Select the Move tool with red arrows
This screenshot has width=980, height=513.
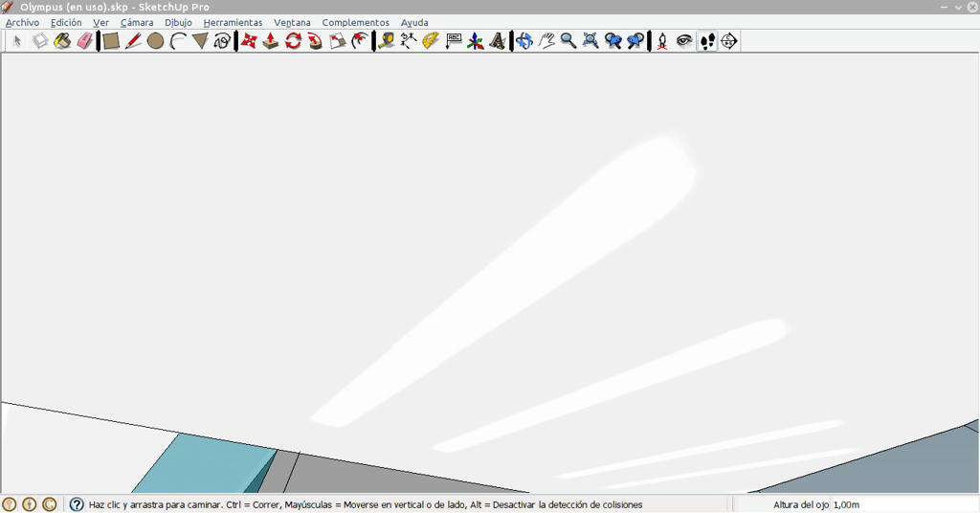pos(249,41)
